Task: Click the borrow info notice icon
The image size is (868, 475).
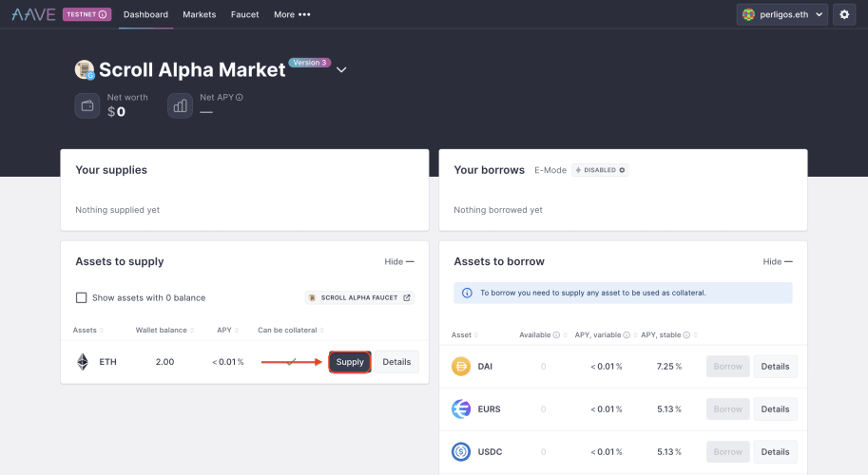Action: point(467,293)
